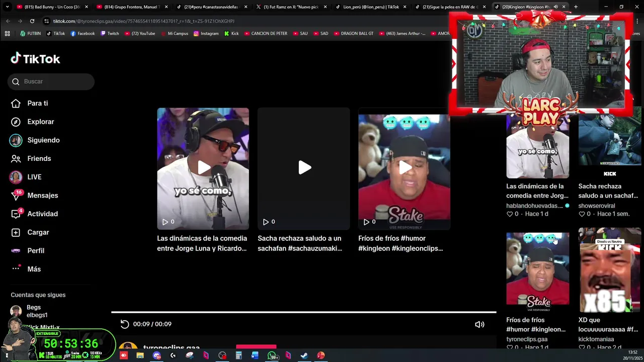
Task: Open the Twitch bookmark
Action: tap(110, 34)
